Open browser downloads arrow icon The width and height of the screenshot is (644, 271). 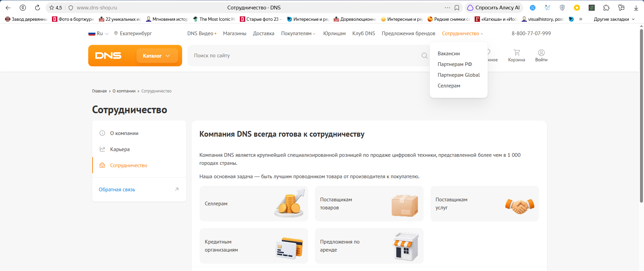point(636,8)
